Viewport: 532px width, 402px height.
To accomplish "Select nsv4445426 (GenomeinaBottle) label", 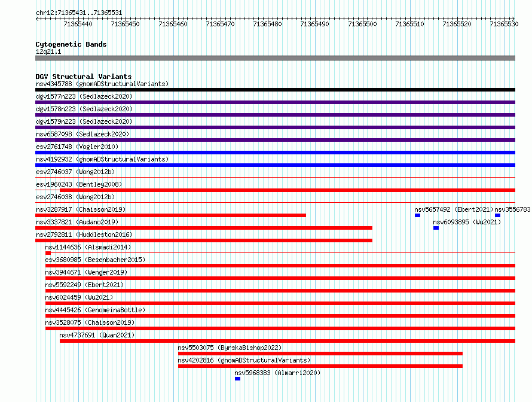I will tap(95, 310).
